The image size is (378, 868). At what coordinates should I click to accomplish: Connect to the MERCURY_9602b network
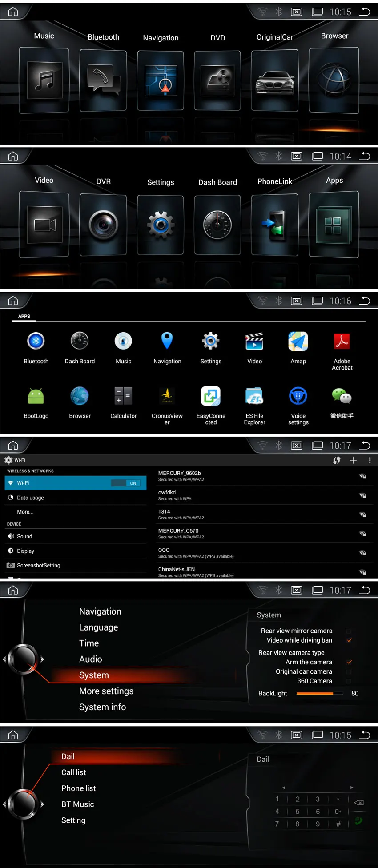[264, 476]
